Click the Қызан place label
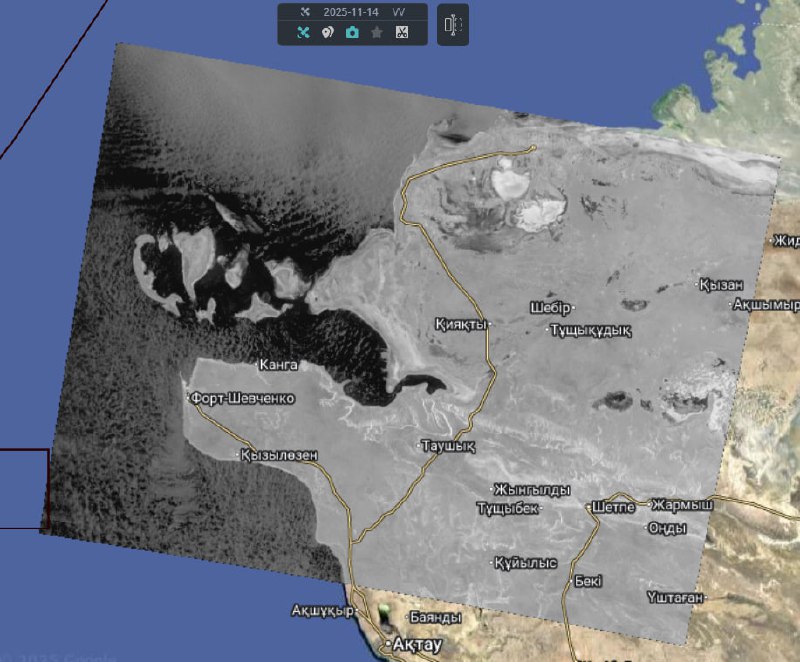The width and height of the screenshot is (800, 662). point(723,285)
